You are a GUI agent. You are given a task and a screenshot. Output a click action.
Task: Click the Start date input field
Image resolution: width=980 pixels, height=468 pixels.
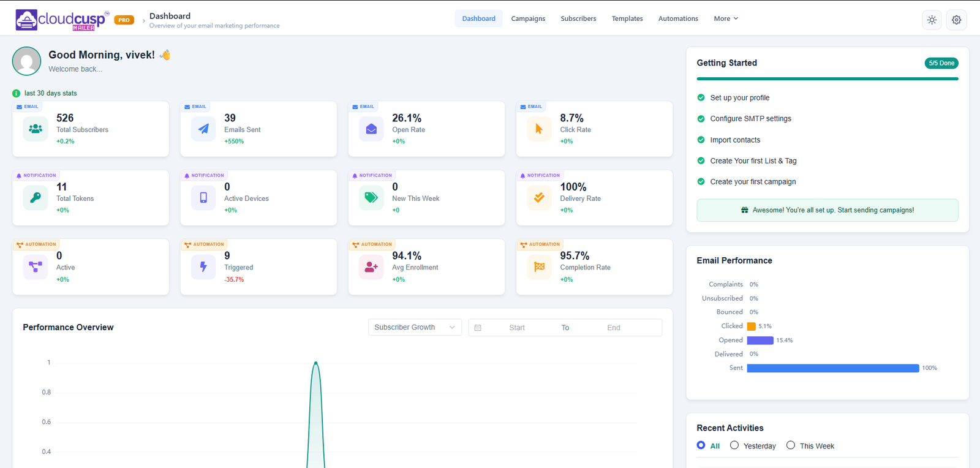[x=517, y=328]
